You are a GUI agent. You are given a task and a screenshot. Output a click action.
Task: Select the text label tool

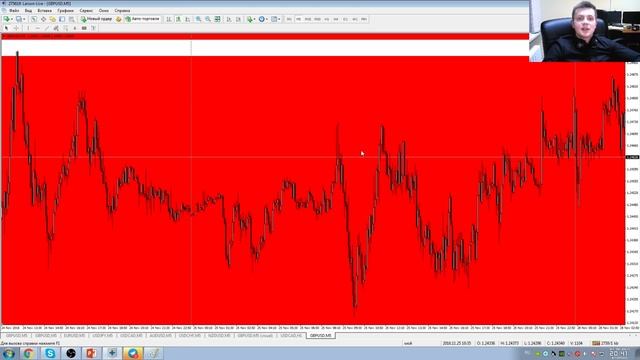click(x=84, y=28)
